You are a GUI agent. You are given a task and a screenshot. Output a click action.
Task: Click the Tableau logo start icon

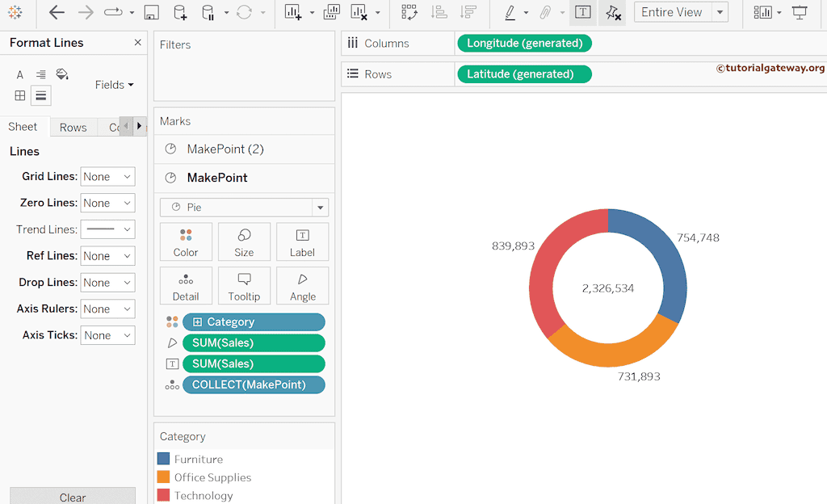(15, 12)
